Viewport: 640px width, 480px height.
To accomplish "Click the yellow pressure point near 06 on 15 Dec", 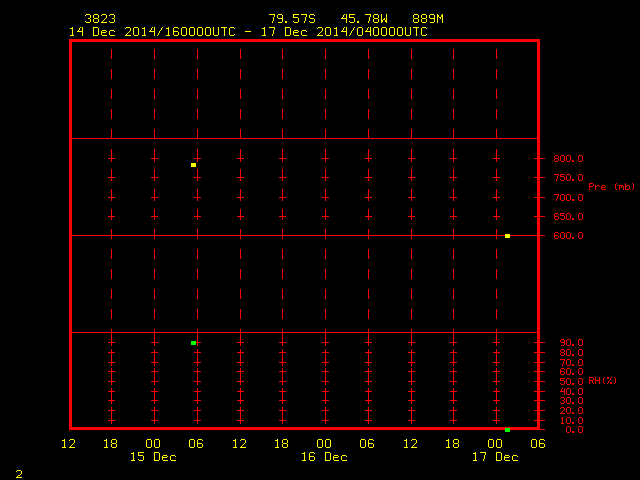I will (x=193, y=165).
